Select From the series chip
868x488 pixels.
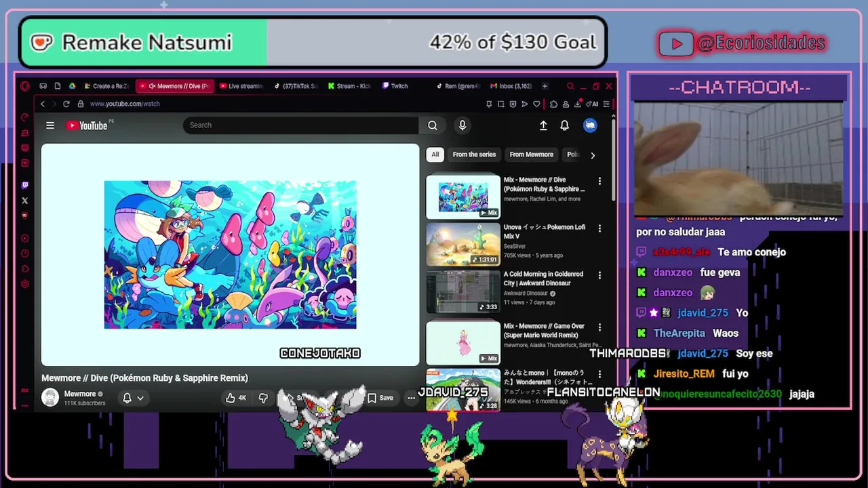pyautogui.click(x=474, y=155)
